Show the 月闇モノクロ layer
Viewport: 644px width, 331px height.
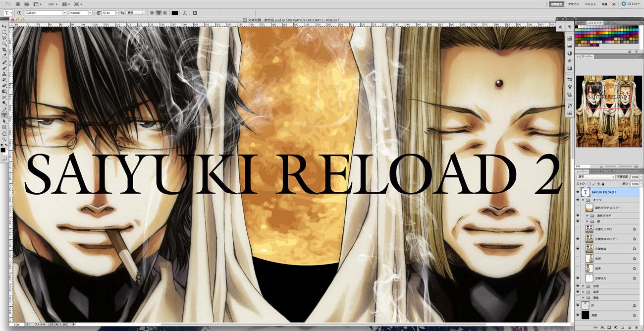578,229
